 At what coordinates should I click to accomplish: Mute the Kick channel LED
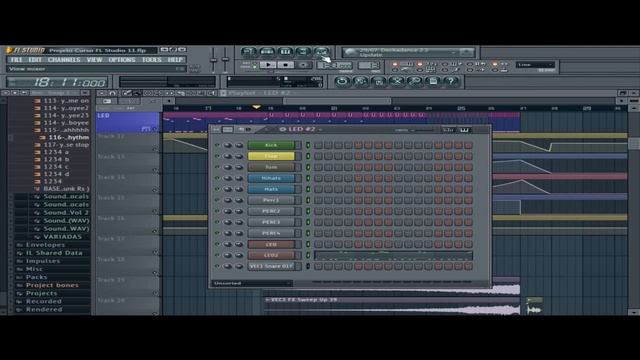(217, 145)
